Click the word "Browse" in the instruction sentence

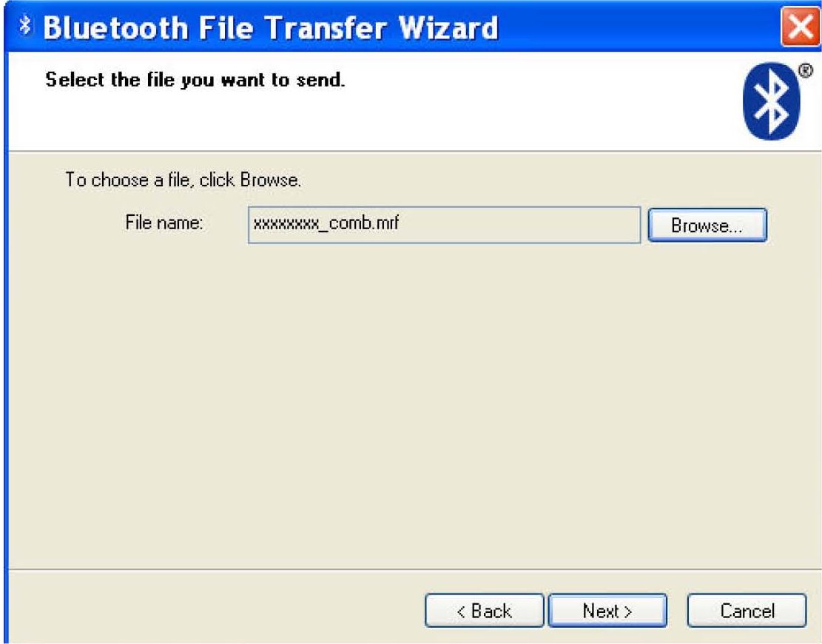[269, 180]
